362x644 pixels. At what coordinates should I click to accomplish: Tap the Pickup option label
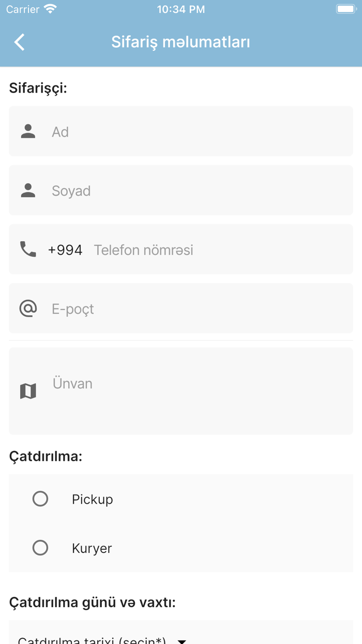(92, 500)
